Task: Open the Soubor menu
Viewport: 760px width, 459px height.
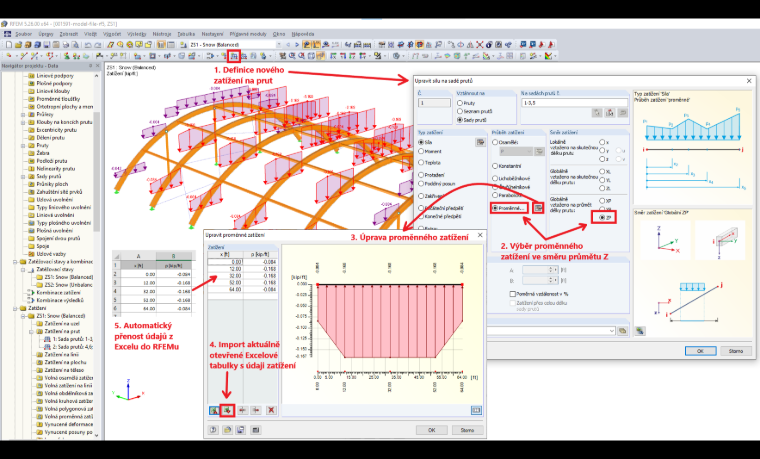Action: point(23,34)
